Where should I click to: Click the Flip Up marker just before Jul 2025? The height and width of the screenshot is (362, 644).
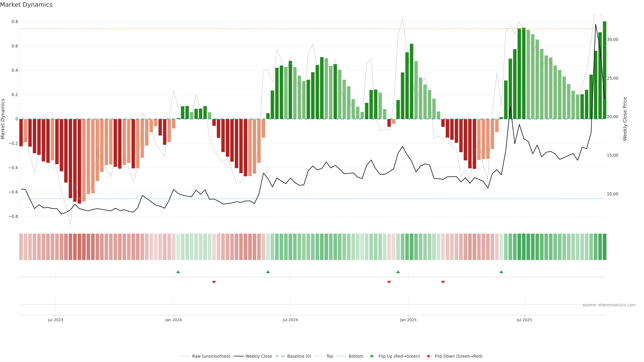501,272
